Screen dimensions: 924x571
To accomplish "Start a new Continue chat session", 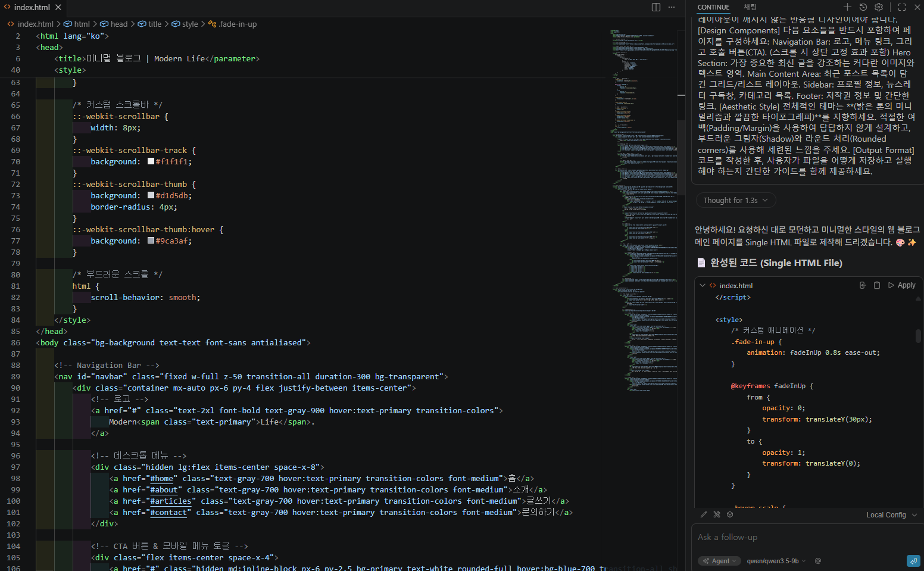I will [x=847, y=7].
